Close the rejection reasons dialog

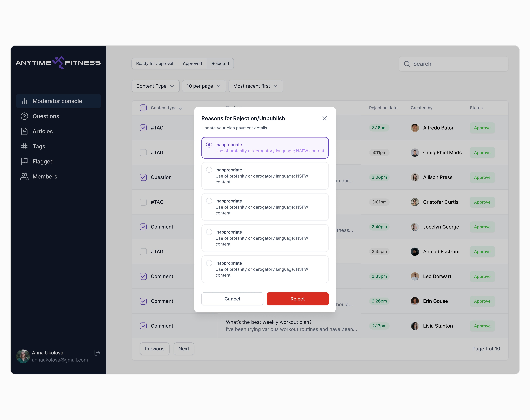pyautogui.click(x=324, y=118)
